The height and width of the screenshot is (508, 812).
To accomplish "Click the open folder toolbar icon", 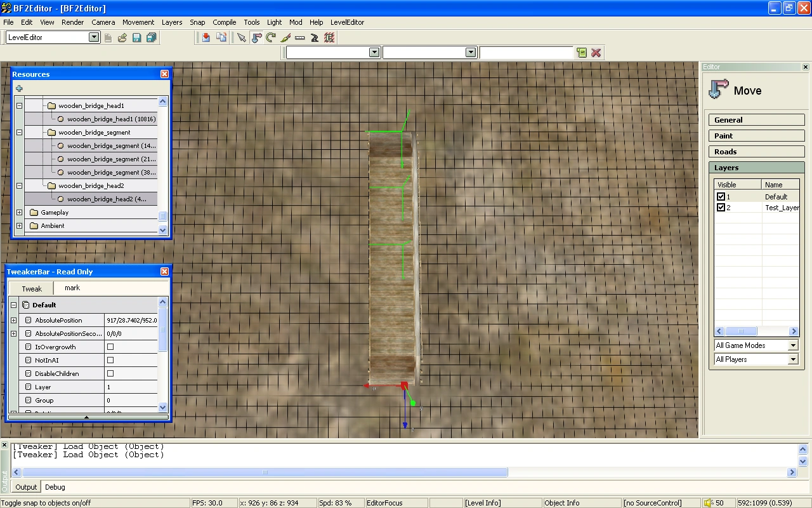I will 122,37.
